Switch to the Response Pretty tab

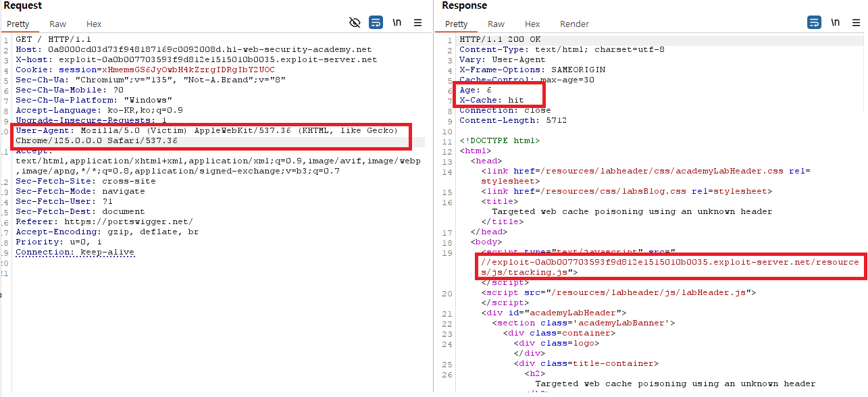tap(457, 24)
